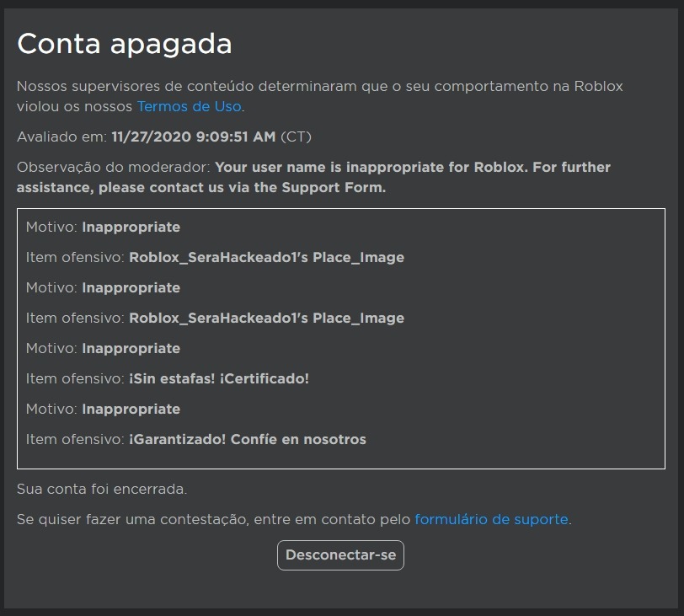This screenshot has height=616, width=684.
Task: Click the Observação do moderador label
Action: [x=114, y=167]
